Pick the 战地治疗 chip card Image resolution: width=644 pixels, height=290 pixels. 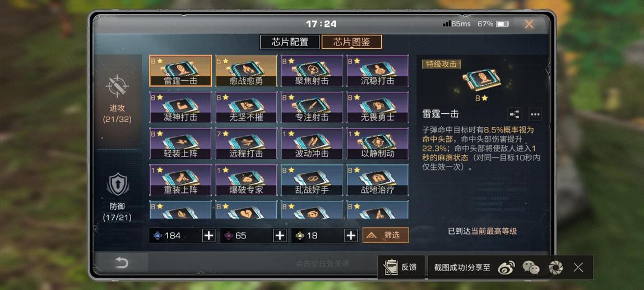coord(378,180)
